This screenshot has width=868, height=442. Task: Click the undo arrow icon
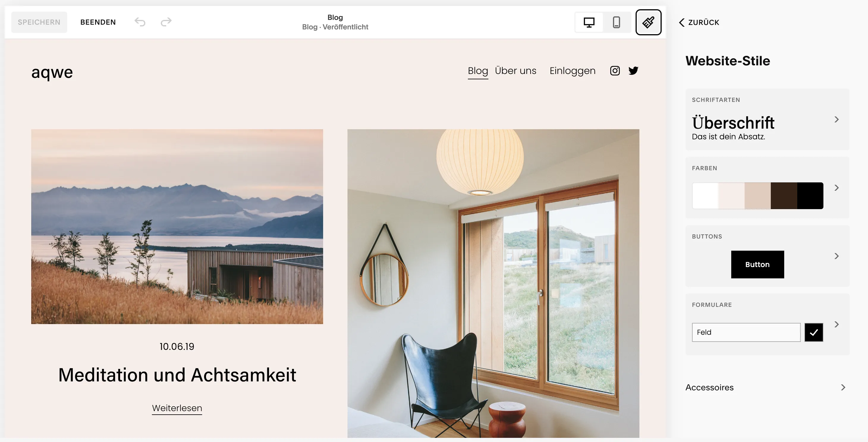pos(140,22)
